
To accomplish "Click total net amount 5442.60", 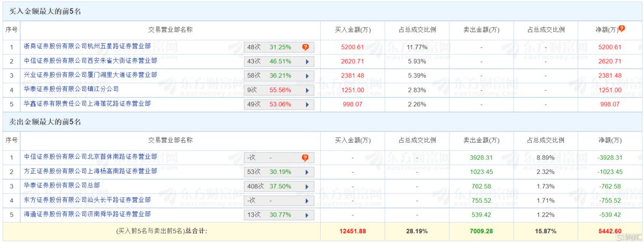I will pos(610,231).
